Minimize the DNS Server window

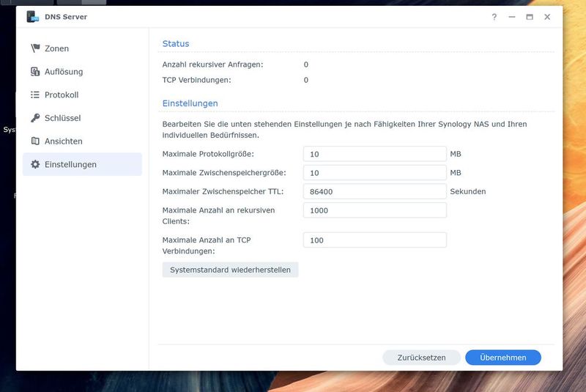[511, 17]
